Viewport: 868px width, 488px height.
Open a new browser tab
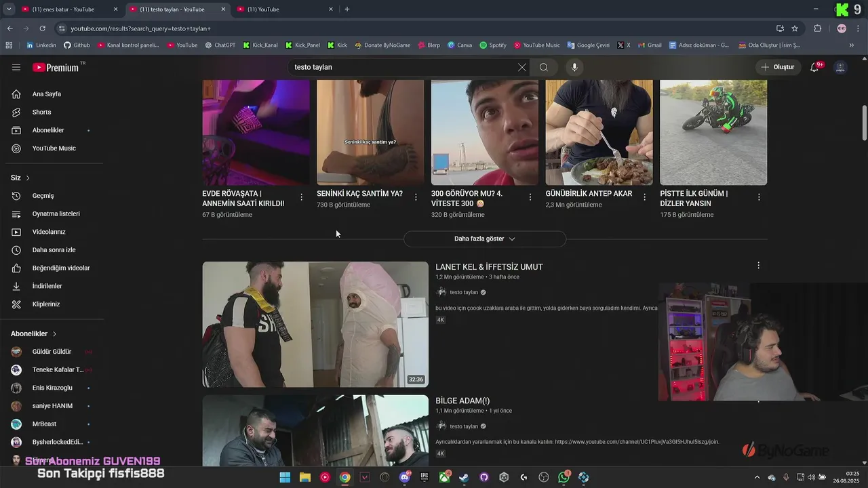pos(347,9)
